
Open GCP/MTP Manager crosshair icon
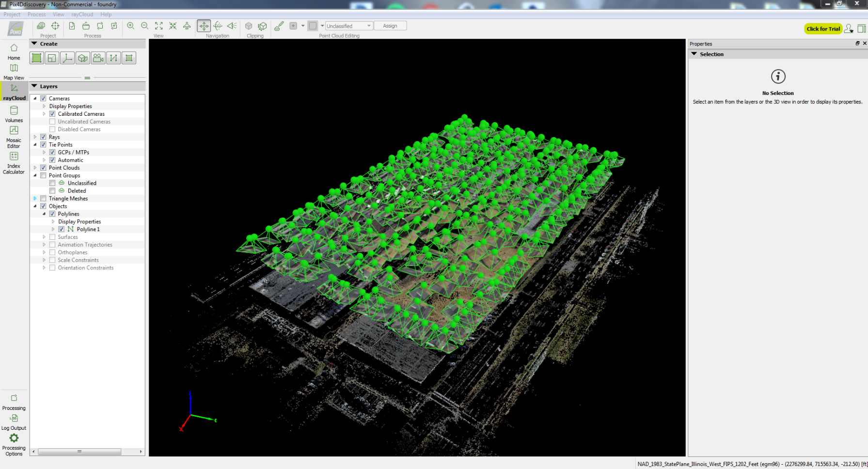click(x=55, y=26)
